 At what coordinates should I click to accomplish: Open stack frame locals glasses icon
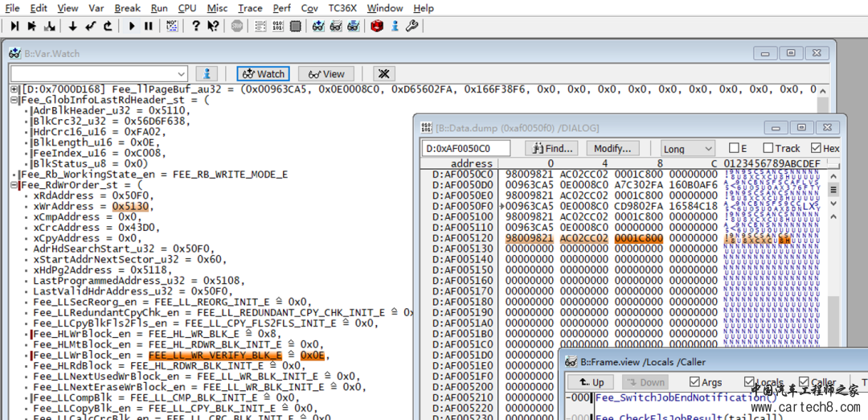[336, 26]
